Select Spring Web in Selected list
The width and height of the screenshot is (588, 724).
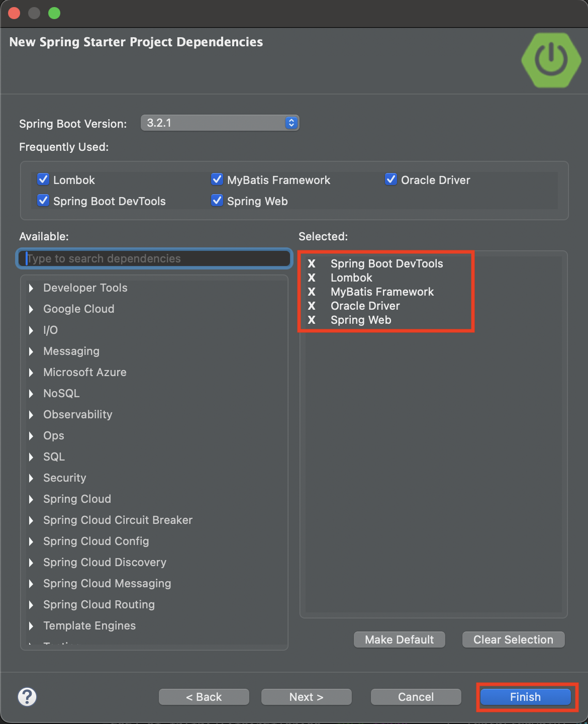coord(361,320)
